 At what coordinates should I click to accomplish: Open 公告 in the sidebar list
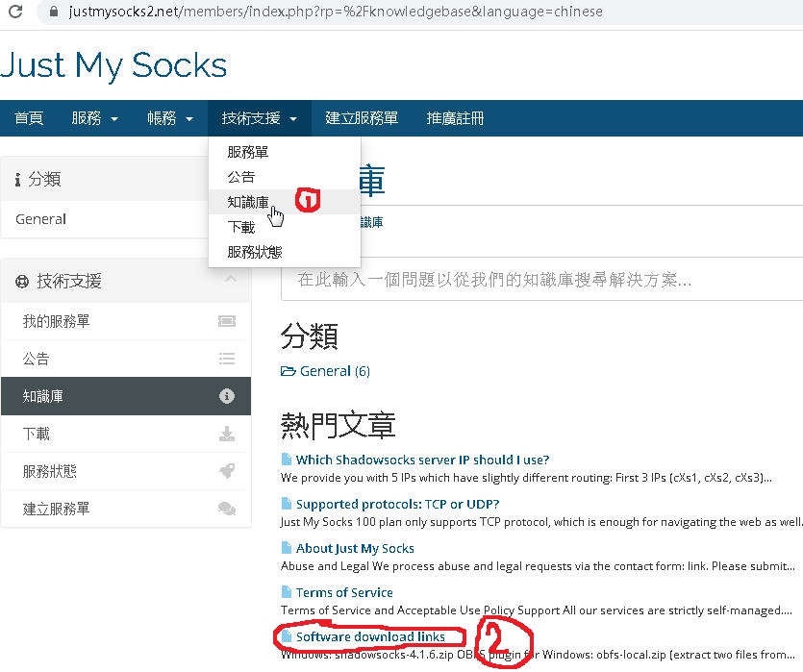pyautogui.click(x=126, y=359)
